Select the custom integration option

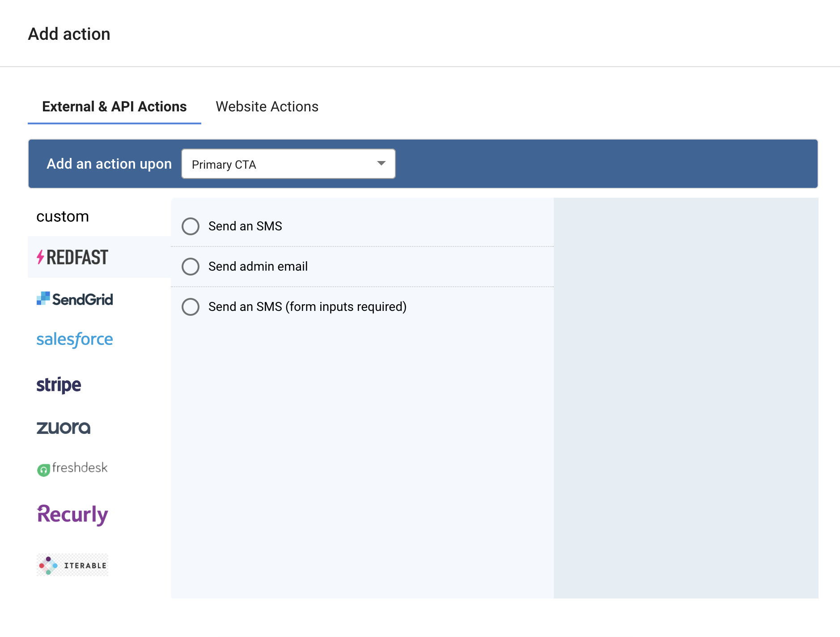(x=63, y=217)
